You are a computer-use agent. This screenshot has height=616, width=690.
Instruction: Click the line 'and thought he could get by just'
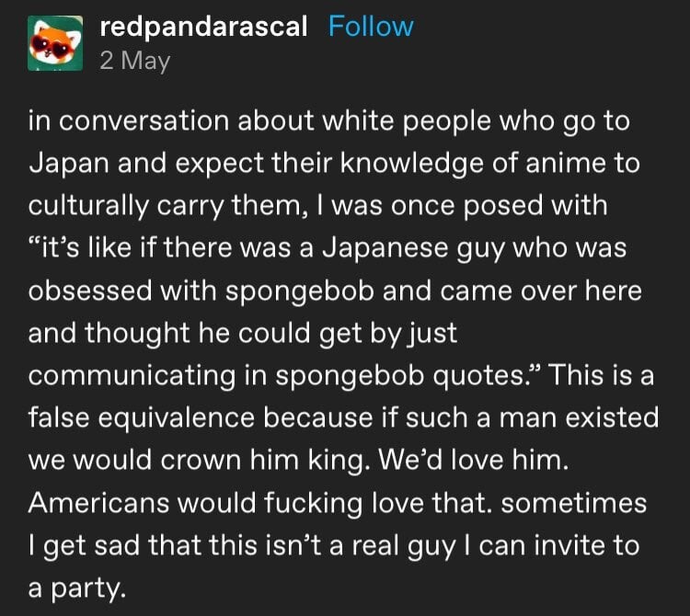point(243,334)
